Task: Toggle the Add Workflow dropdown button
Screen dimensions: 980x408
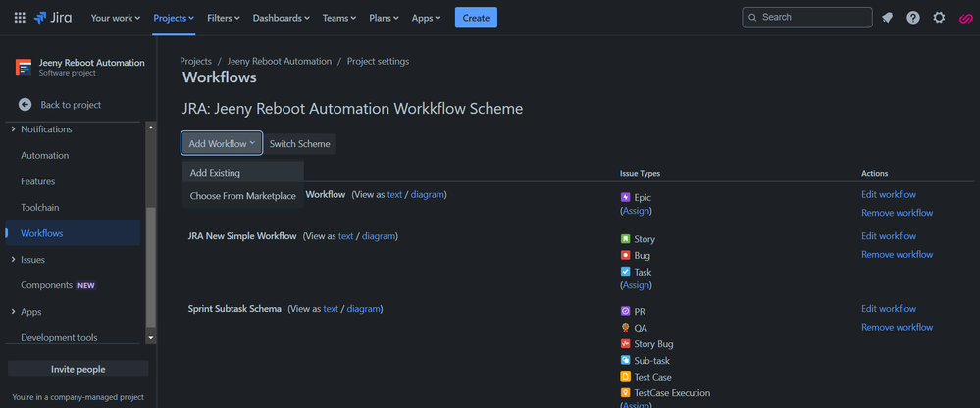Action: [222, 144]
